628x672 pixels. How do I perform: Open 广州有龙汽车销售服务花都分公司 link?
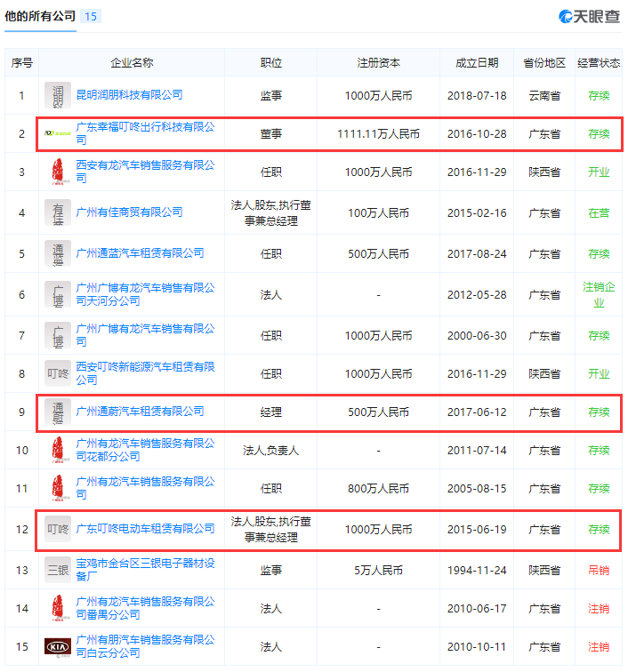click(x=145, y=450)
